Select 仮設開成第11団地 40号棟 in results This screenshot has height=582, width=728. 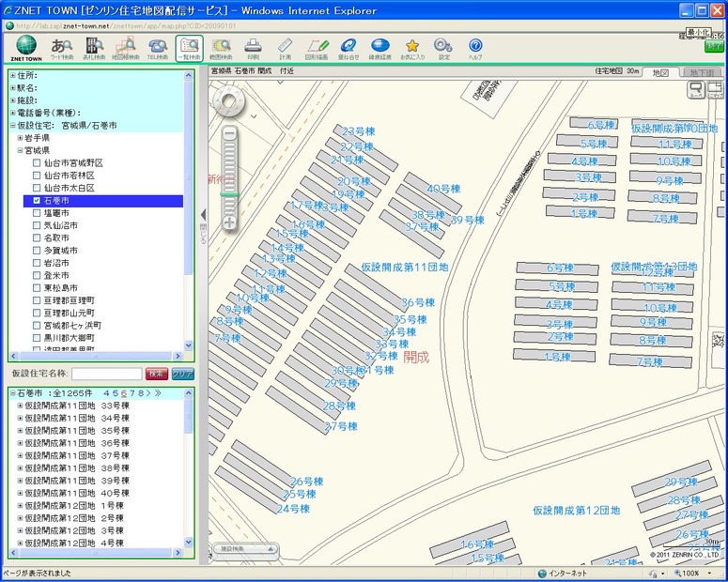tap(77, 494)
